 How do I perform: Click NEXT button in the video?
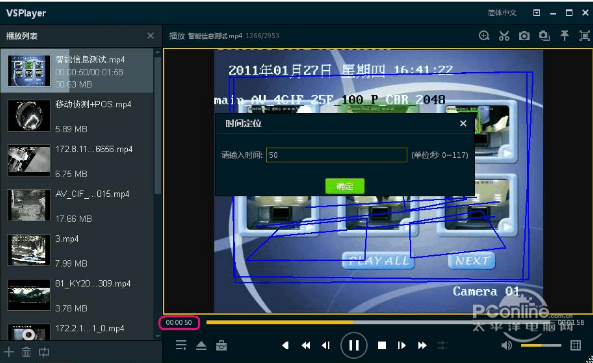(472, 261)
